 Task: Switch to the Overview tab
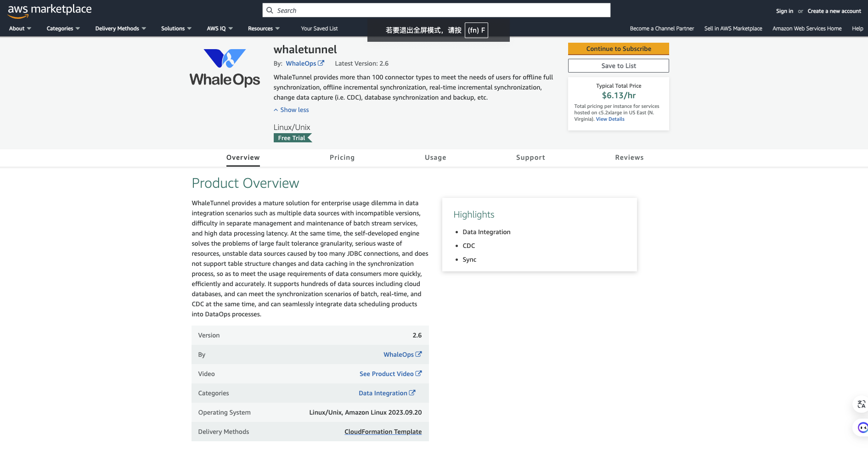coord(243,157)
